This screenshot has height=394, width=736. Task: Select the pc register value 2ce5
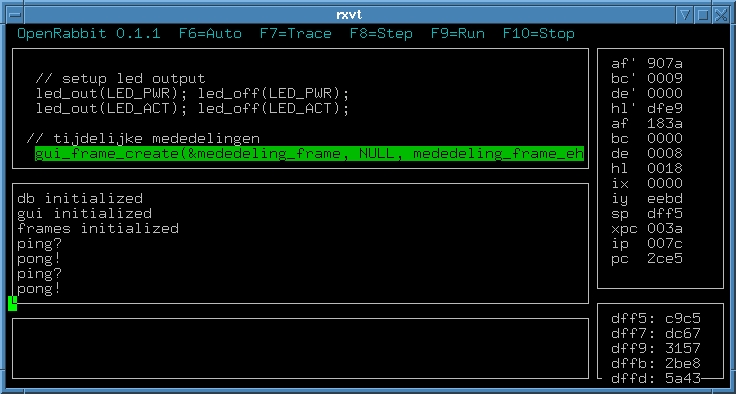(665, 259)
